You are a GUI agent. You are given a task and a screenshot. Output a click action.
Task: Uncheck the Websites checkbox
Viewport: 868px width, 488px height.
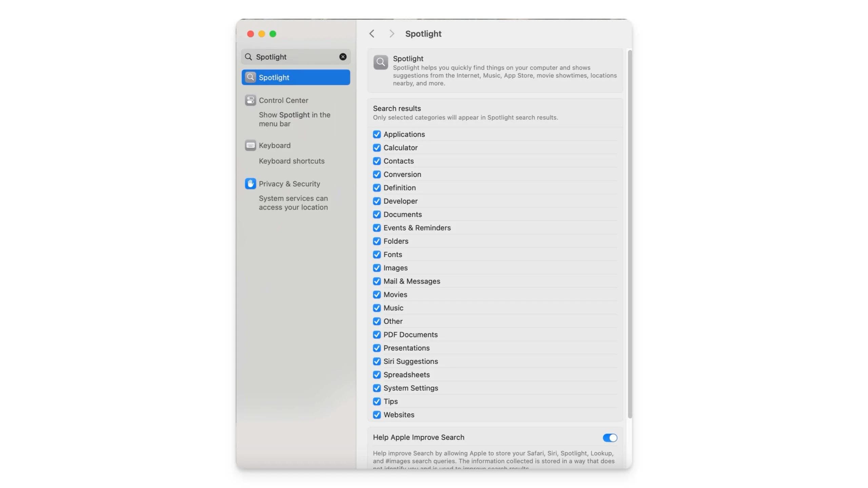[x=377, y=415]
